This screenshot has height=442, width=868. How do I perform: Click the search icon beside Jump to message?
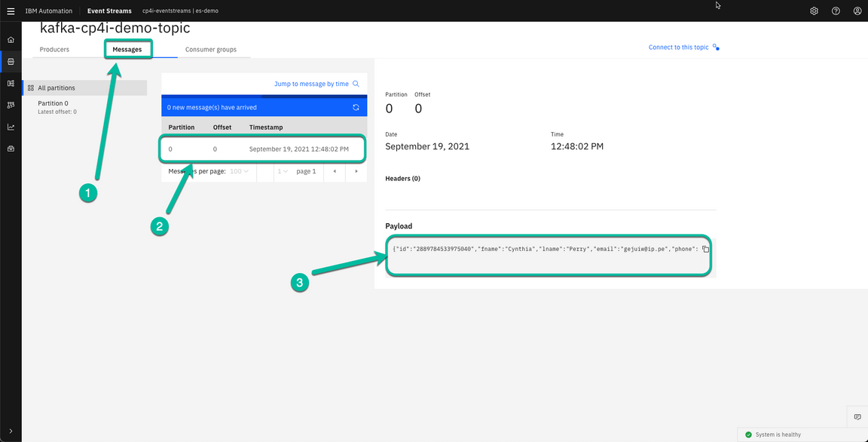tap(356, 84)
